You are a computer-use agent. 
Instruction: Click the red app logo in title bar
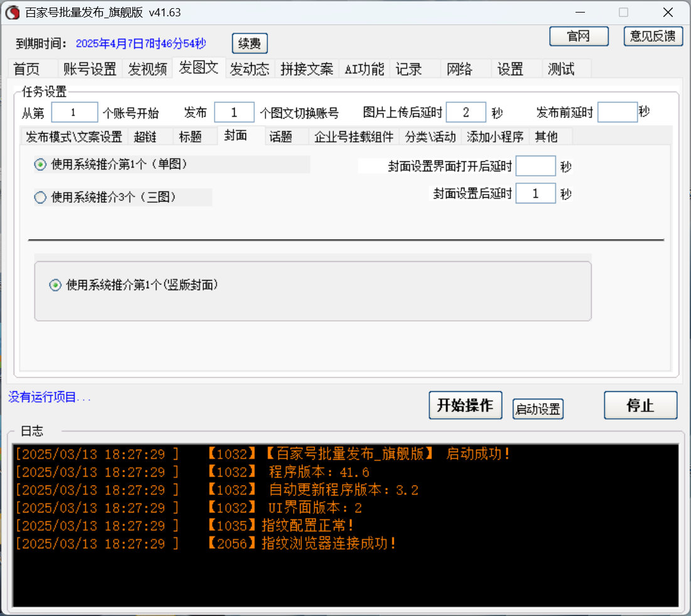pyautogui.click(x=13, y=13)
